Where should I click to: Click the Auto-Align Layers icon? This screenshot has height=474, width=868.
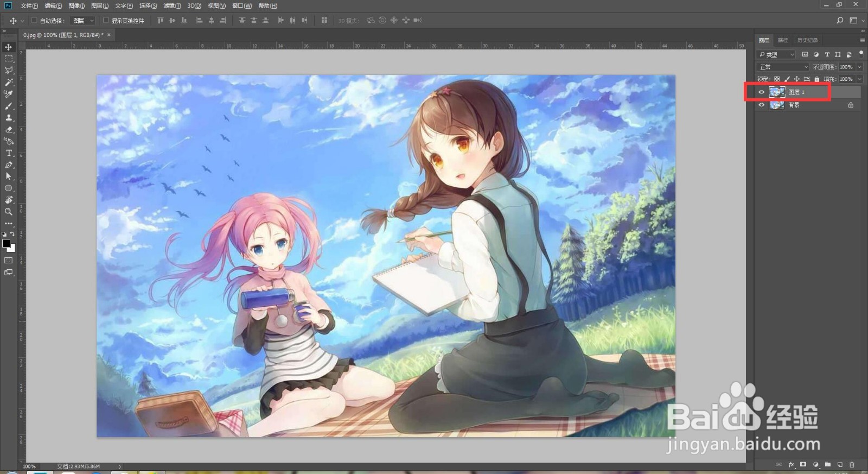[x=324, y=21]
